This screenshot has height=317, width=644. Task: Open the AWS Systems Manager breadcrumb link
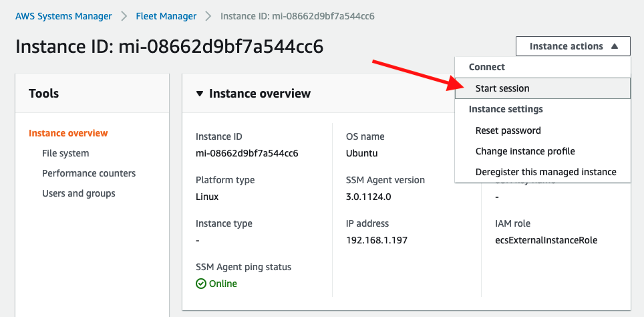[63, 16]
